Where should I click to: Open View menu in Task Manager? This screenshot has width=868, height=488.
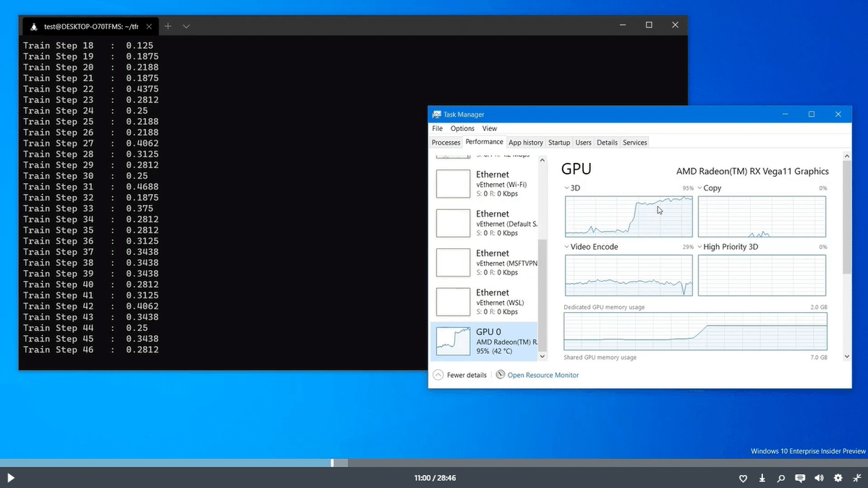click(490, 128)
